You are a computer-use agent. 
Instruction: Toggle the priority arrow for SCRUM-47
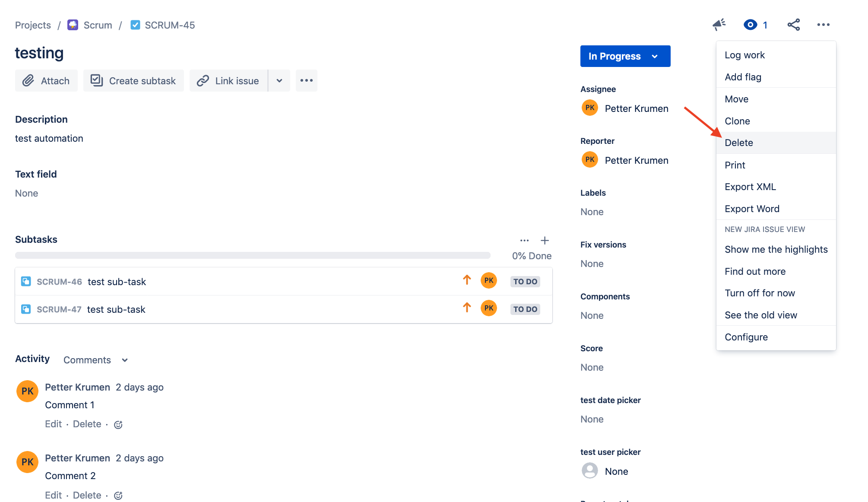click(x=467, y=309)
